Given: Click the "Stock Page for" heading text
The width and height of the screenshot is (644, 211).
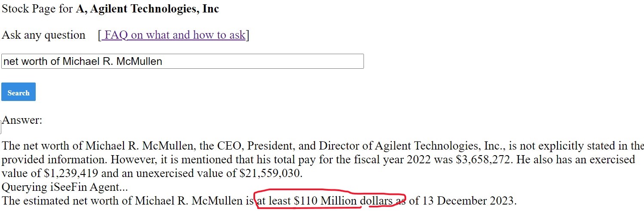Looking at the screenshot, I should [37, 9].
